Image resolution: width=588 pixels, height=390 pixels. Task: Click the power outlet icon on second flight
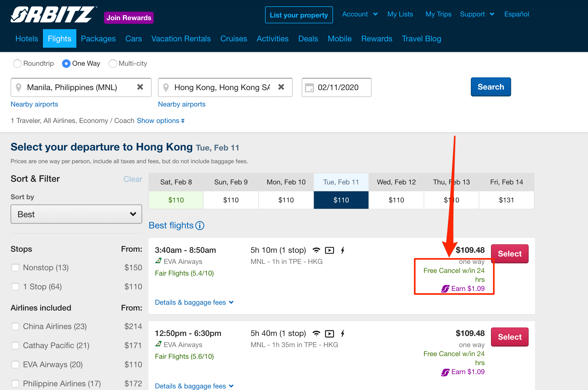click(343, 333)
